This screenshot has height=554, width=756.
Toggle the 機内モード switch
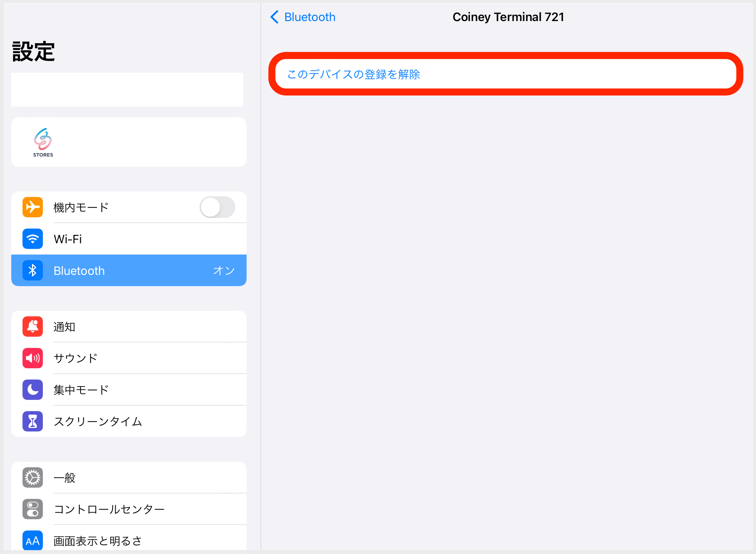[x=217, y=207]
